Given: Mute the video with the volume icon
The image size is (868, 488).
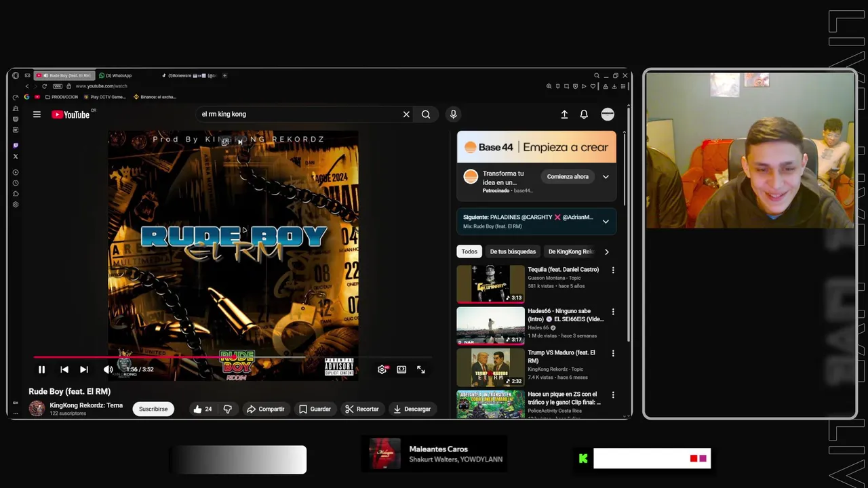Looking at the screenshot, I should (x=108, y=369).
